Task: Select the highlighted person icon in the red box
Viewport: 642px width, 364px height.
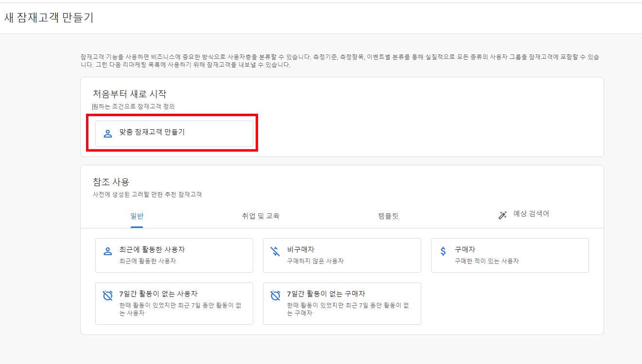Action: tap(107, 133)
